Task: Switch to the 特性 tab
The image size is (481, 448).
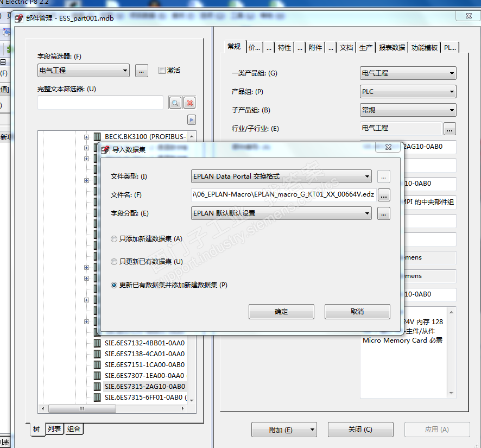Action: [x=284, y=48]
